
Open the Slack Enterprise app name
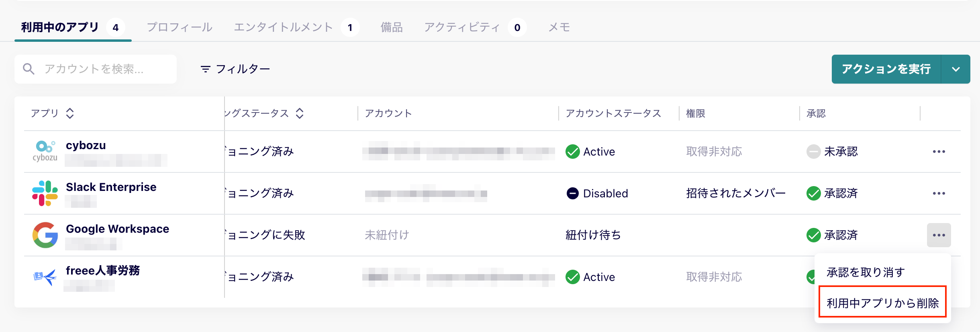pyautogui.click(x=111, y=187)
